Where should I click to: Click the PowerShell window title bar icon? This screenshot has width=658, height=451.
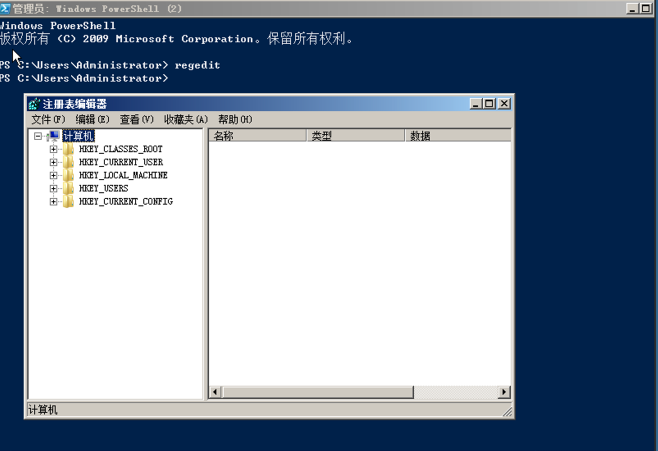click(x=5, y=8)
